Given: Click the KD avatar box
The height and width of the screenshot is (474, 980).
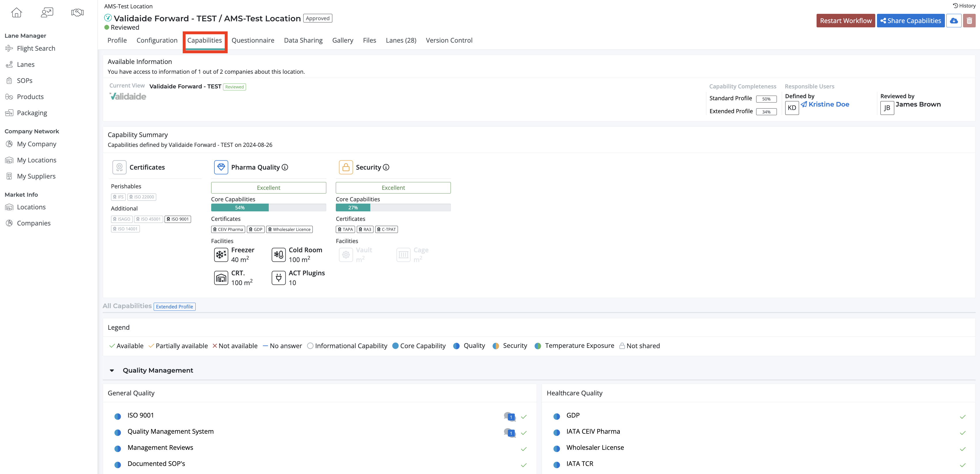Looking at the screenshot, I should tap(792, 108).
